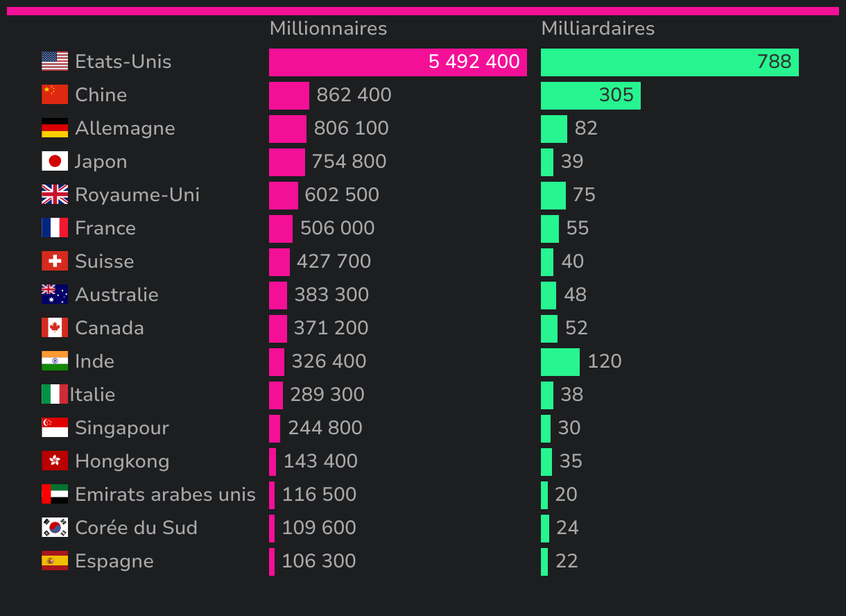Viewport: 846px width, 616px height.
Task: Click the China flag icon
Action: point(55,94)
